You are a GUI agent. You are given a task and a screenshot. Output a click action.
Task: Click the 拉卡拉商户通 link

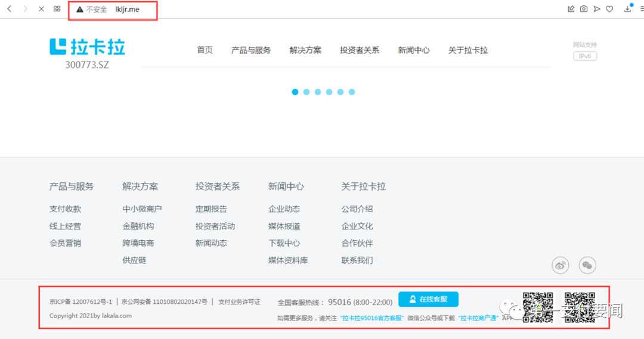[478, 318]
